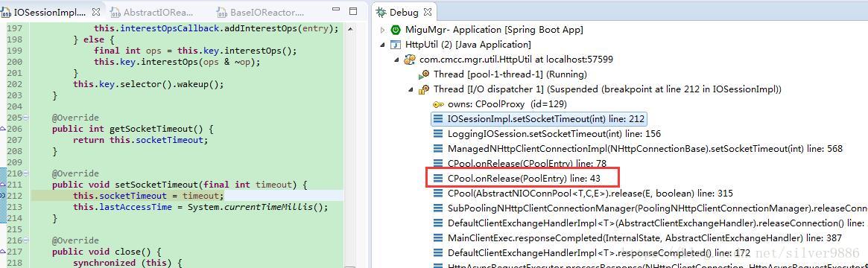This screenshot has height=268, width=868.
Task: Close the Debug view tab
Action: 428,11
